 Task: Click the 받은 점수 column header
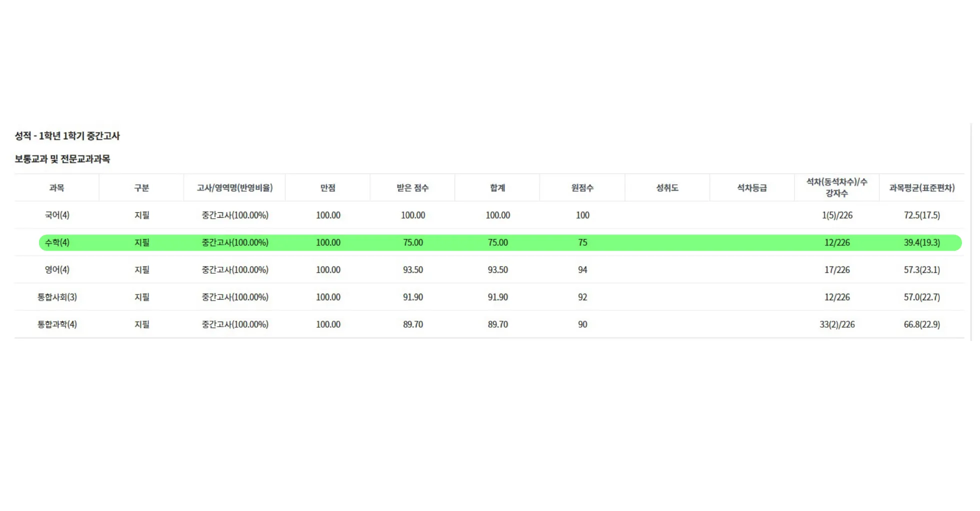(x=412, y=188)
